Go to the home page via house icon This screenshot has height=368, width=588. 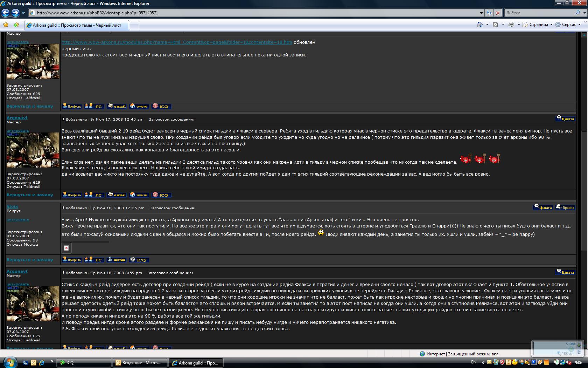pos(480,25)
